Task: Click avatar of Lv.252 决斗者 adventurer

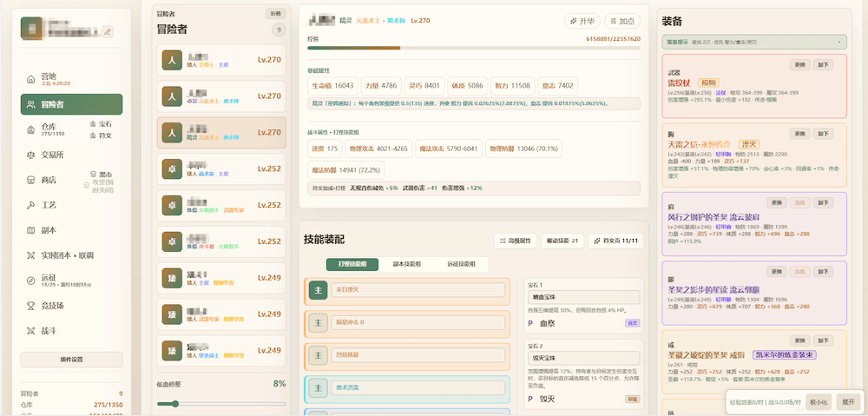Action: tap(172, 241)
